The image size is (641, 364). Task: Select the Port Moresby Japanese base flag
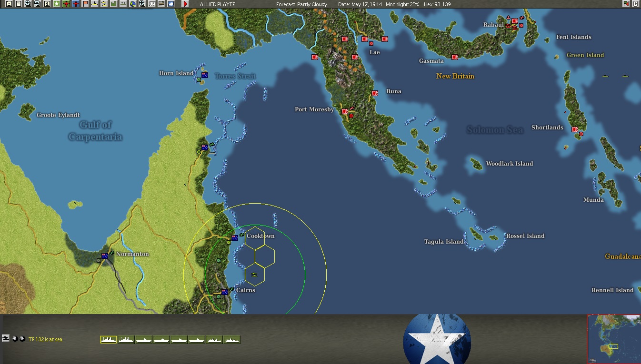click(344, 111)
